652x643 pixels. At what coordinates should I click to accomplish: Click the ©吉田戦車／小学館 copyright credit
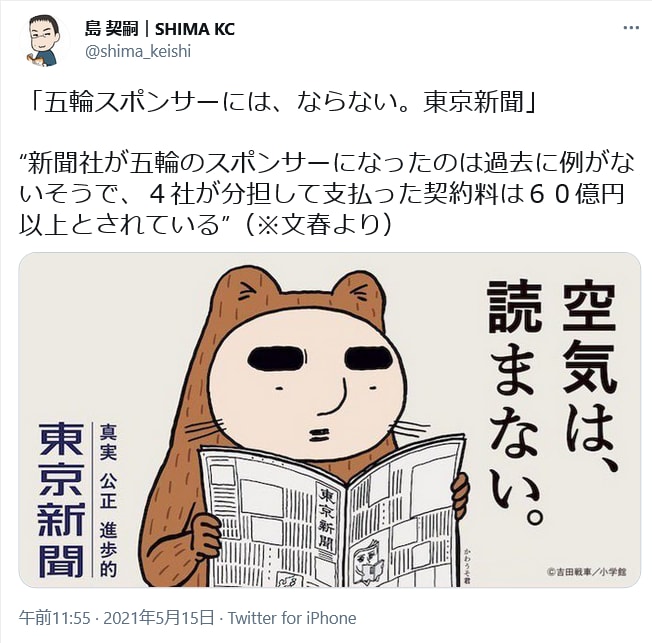587,572
